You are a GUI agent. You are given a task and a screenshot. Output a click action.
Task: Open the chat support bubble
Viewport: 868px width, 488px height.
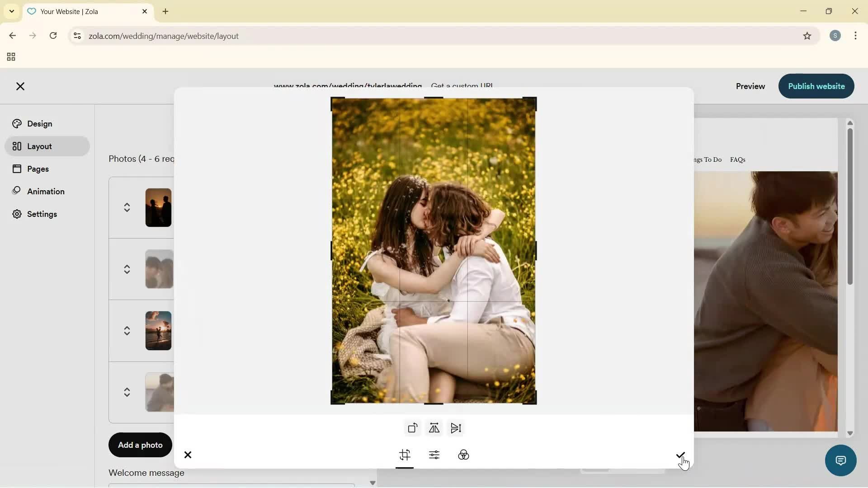840,460
